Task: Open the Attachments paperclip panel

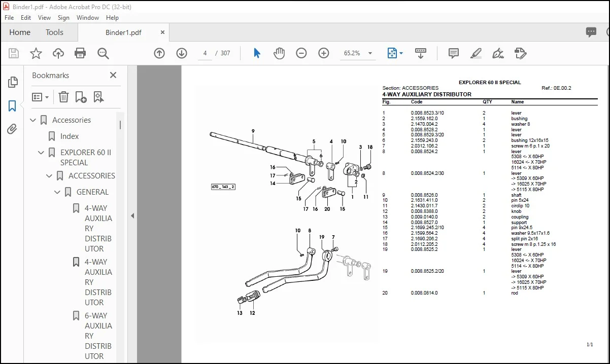Action: pos(13,129)
